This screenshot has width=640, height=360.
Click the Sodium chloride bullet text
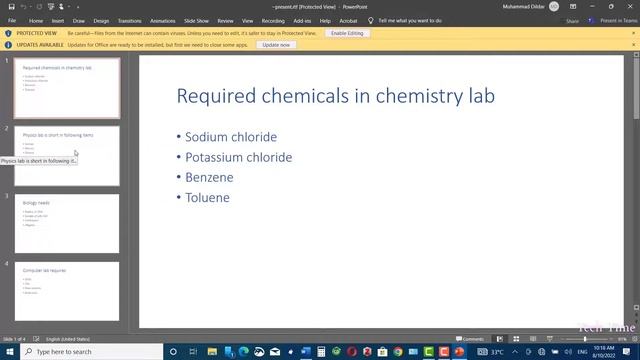231,137
